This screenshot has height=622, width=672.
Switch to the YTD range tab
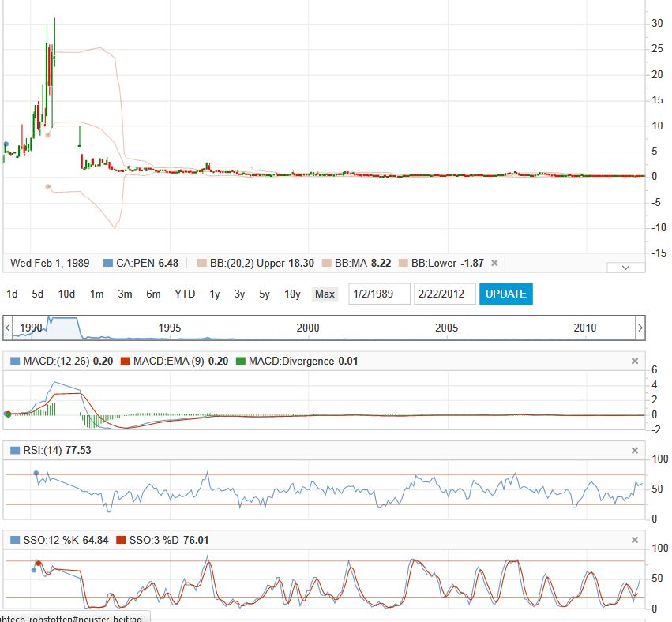(x=184, y=293)
